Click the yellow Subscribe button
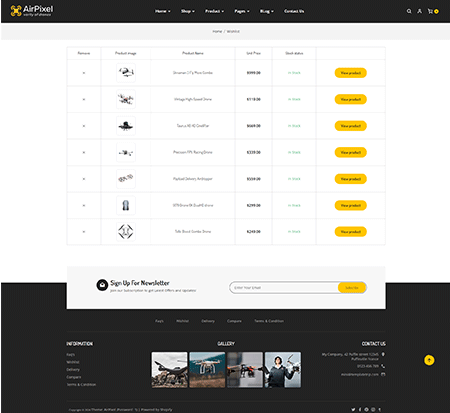The width and height of the screenshot is (450, 413). tap(352, 288)
